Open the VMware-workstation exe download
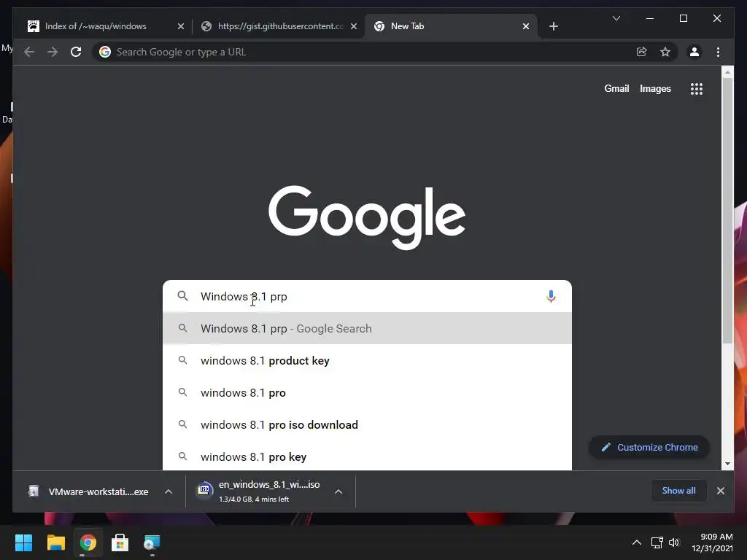 [x=99, y=491]
